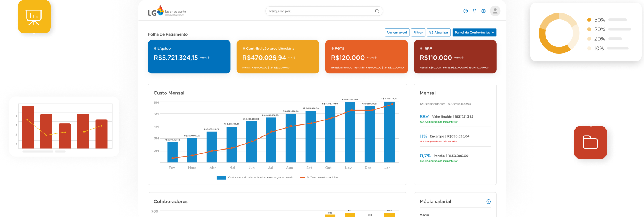Click the search magnifier icon
The height and width of the screenshot is (217, 644).
pyautogui.click(x=377, y=11)
